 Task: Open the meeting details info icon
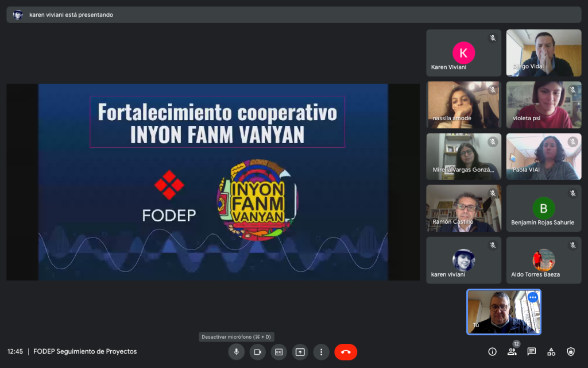coord(492,352)
